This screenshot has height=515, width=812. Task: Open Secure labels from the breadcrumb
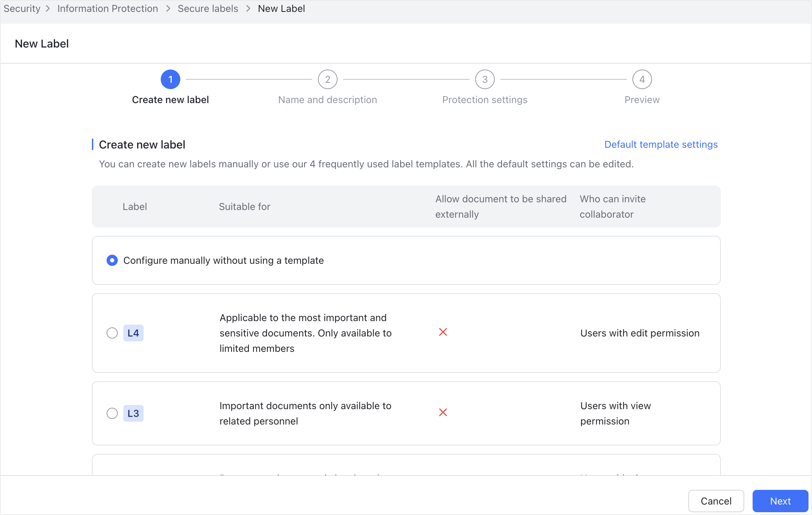pyautogui.click(x=208, y=8)
